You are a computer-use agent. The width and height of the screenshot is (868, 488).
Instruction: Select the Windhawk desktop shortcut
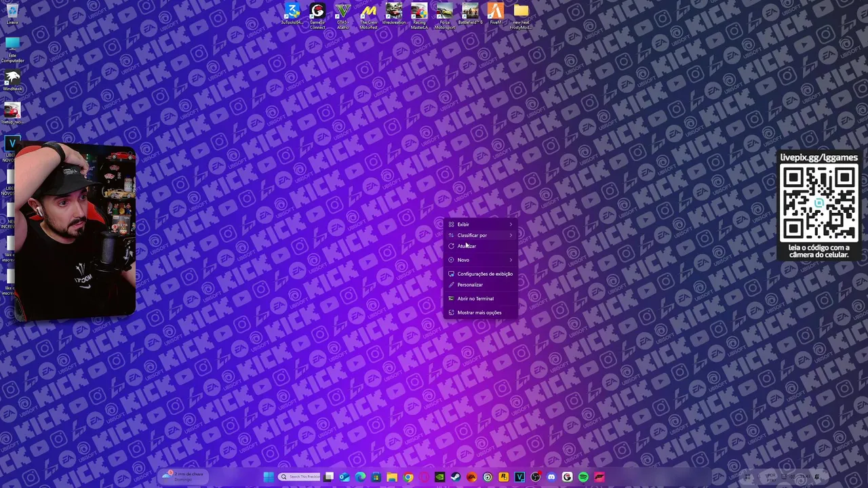click(x=12, y=81)
